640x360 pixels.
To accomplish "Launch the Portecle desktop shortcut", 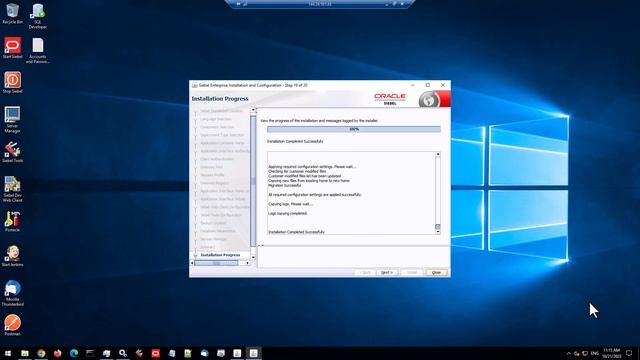I will (12, 221).
